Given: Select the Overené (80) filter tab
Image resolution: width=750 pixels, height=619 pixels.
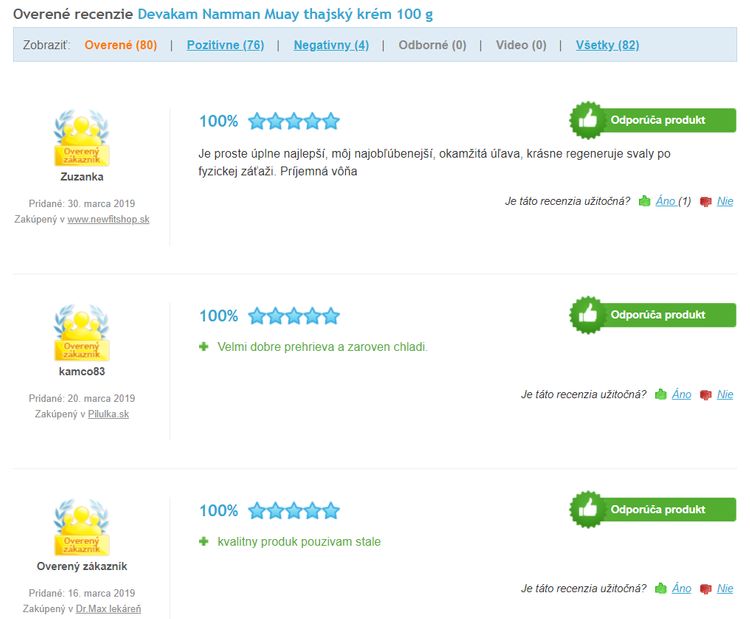Looking at the screenshot, I should [121, 45].
